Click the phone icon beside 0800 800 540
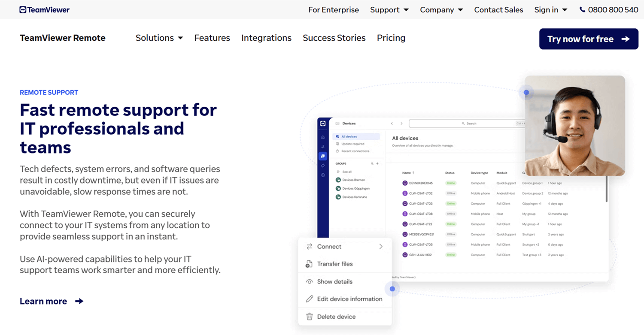Viewport: 644px width, 335px height. pyautogui.click(x=582, y=9)
